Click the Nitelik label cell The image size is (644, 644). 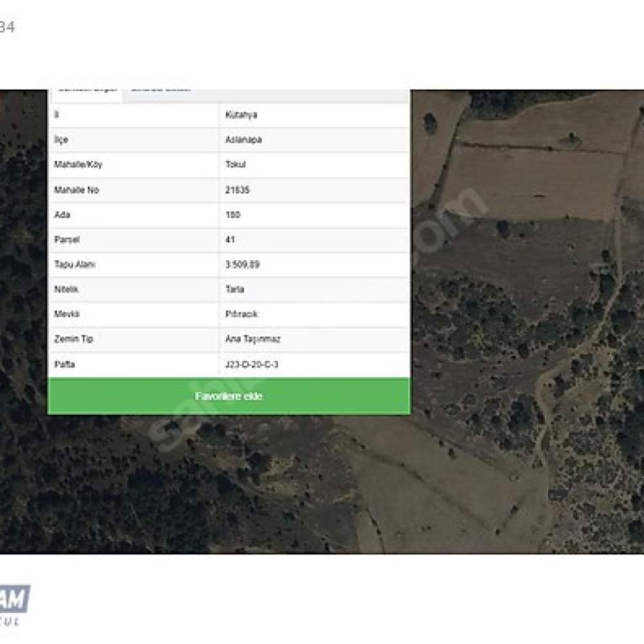coord(66,289)
